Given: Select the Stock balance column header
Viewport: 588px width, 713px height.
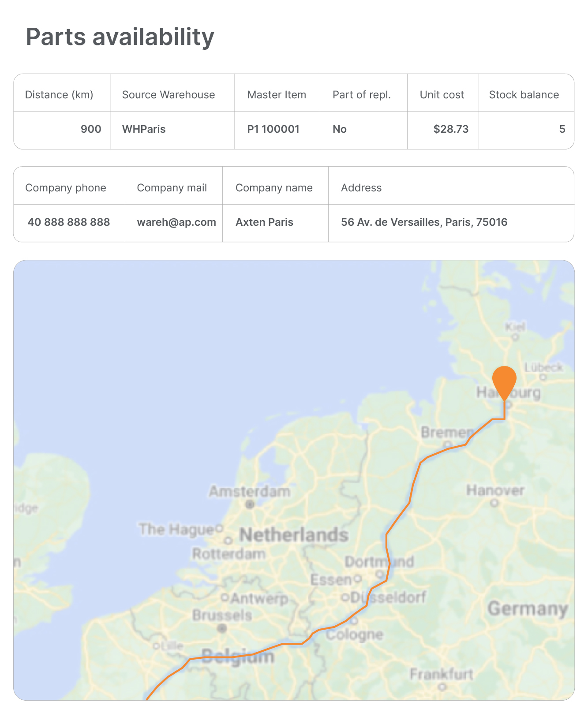Looking at the screenshot, I should (x=524, y=95).
